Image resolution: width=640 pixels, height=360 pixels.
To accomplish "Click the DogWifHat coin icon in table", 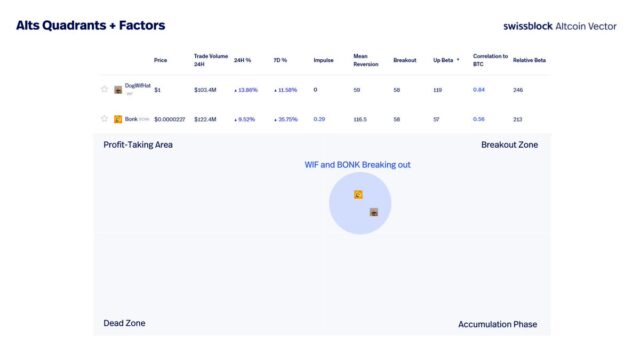I will (118, 90).
